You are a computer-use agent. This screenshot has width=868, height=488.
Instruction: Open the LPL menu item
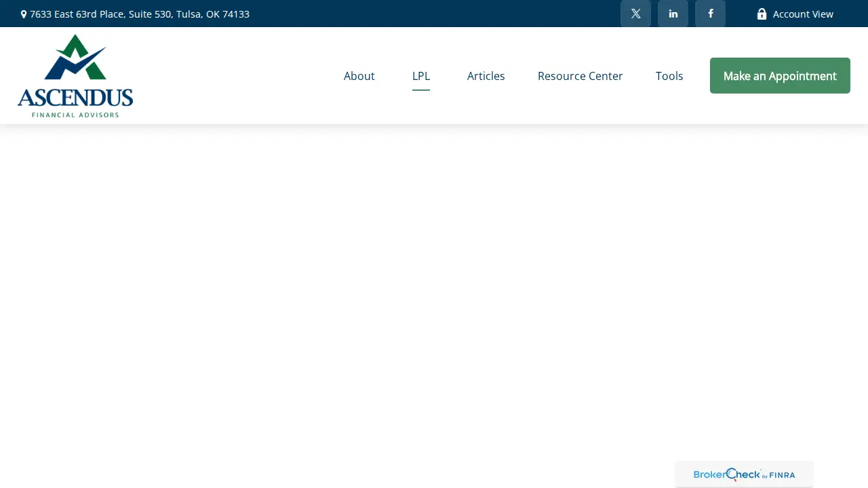pyautogui.click(x=421, y=76)
